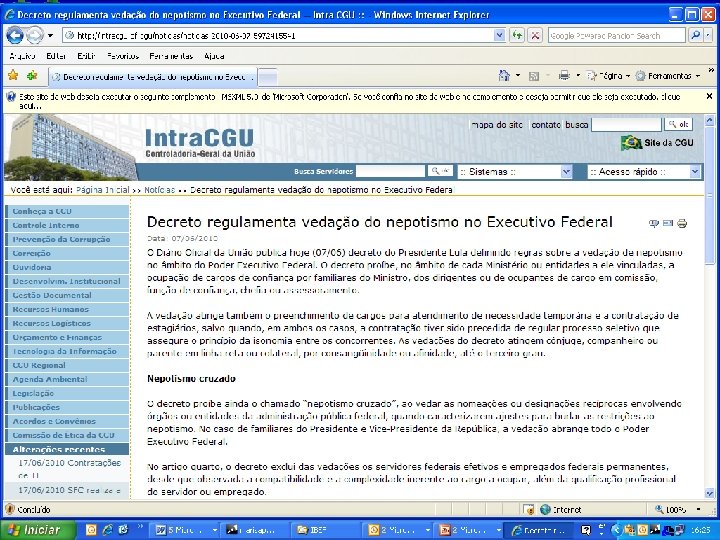
Task: Click the information bar add-on message
Action: 349,101
